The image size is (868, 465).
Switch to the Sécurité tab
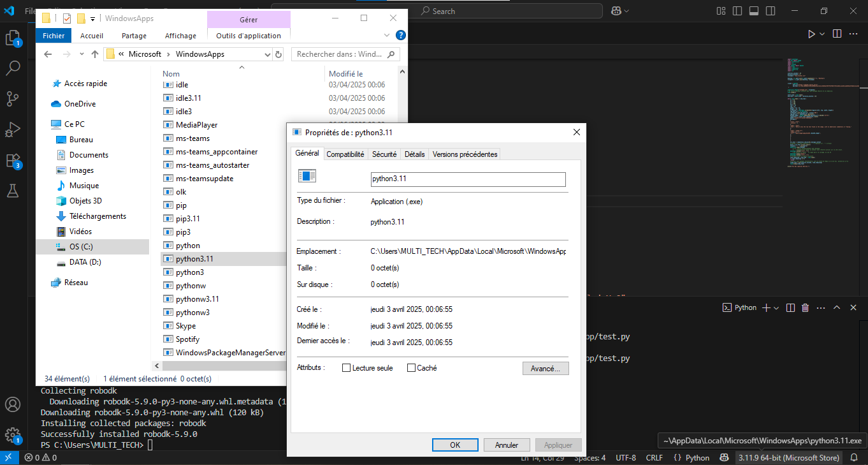(384, 154)
